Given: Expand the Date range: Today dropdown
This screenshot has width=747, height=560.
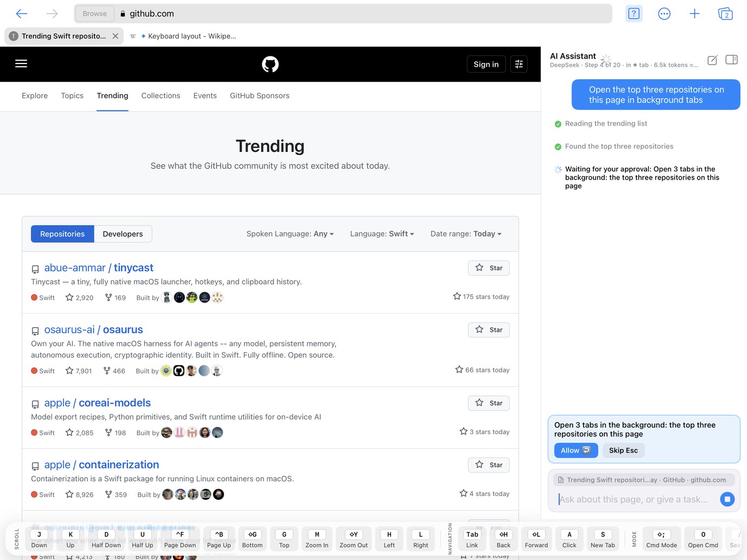Looking at the screenshot, I should (x=466, y=234).
